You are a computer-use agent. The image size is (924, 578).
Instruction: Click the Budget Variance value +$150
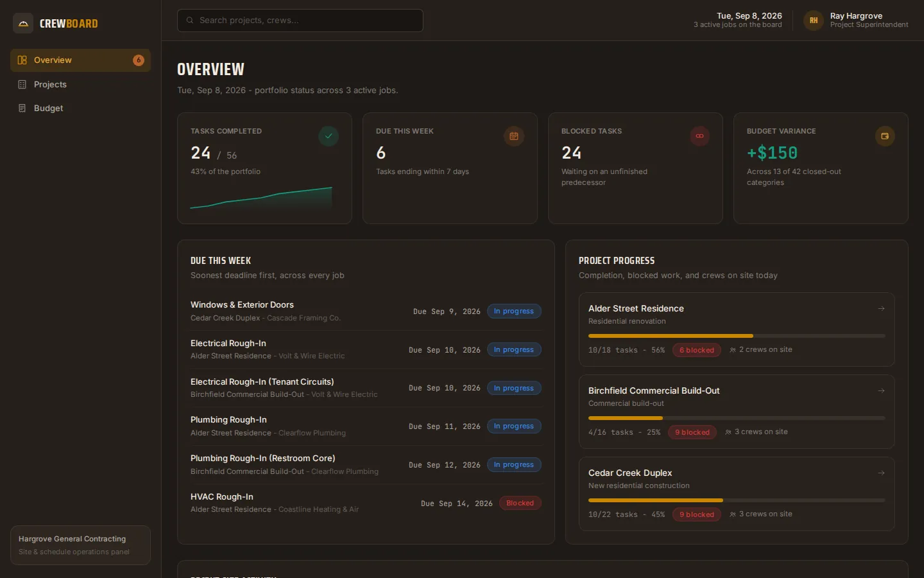pos(772,153)
